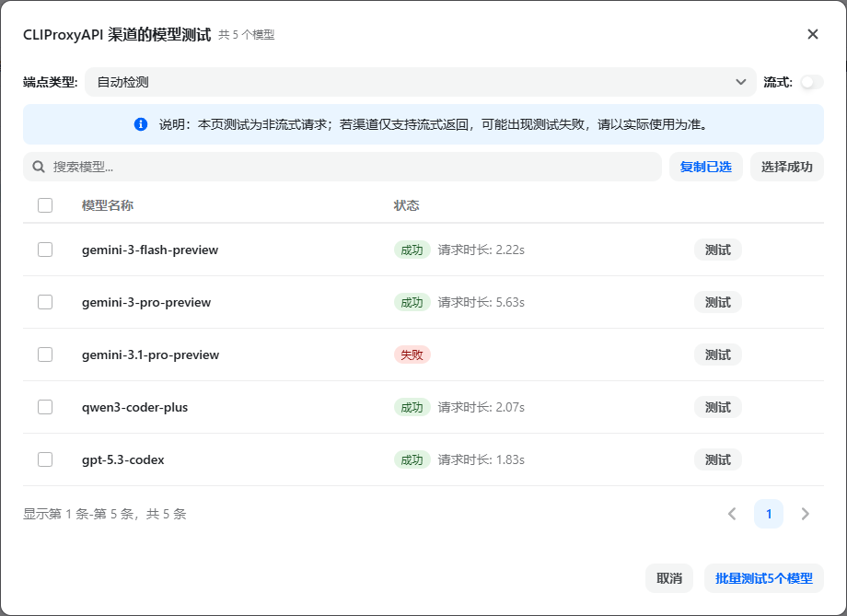The image size is (847, 616).
Task: Select the gpt-5.3-codex row checkbox
Action: pyautogui.click(x=45, y=459)
